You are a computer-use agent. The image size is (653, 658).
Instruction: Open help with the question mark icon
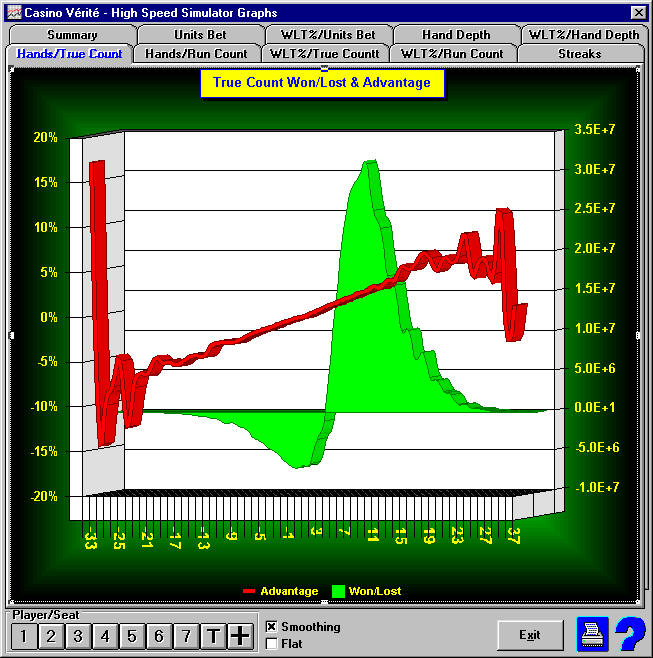click(630, 634)
